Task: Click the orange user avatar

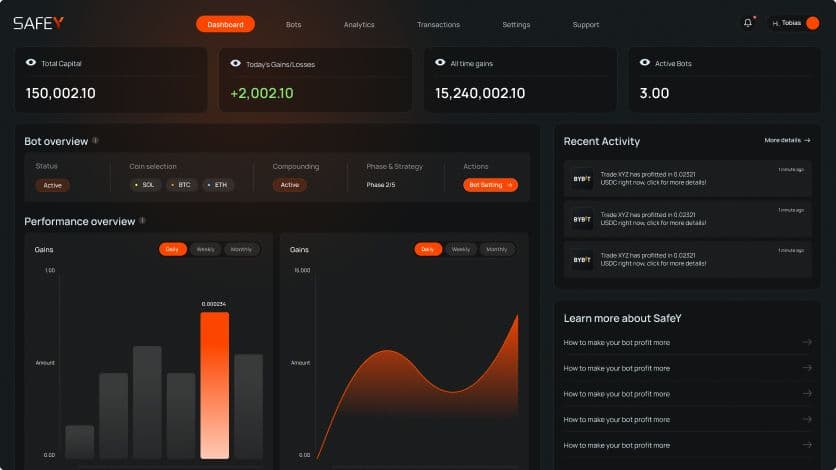Action: 812,23
